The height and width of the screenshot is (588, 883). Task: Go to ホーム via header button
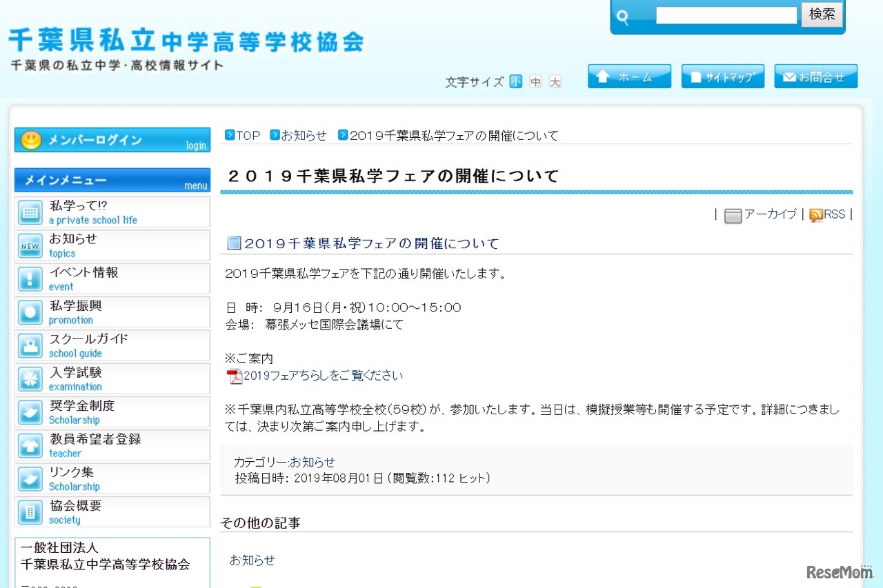pyautogui.click(x=629, y=77)
